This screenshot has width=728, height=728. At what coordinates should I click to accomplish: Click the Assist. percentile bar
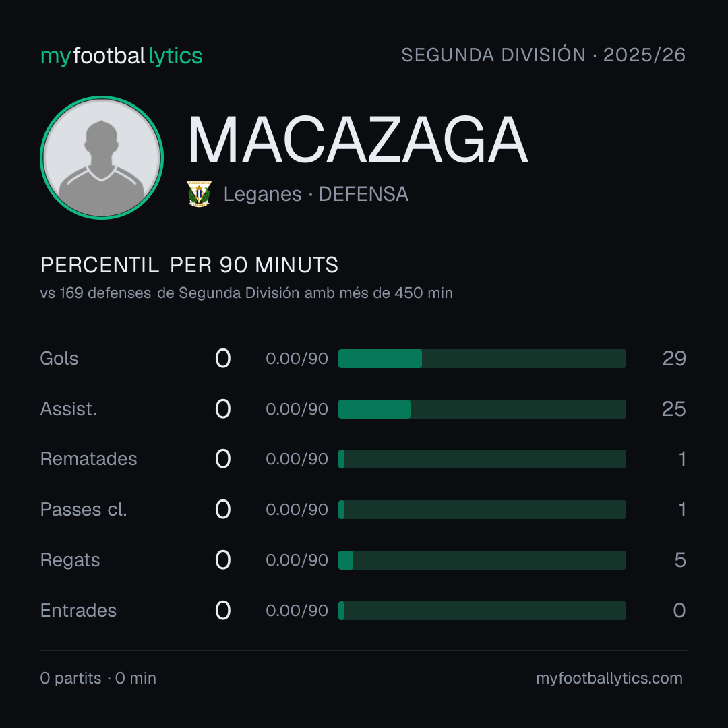tap(482, 409)
